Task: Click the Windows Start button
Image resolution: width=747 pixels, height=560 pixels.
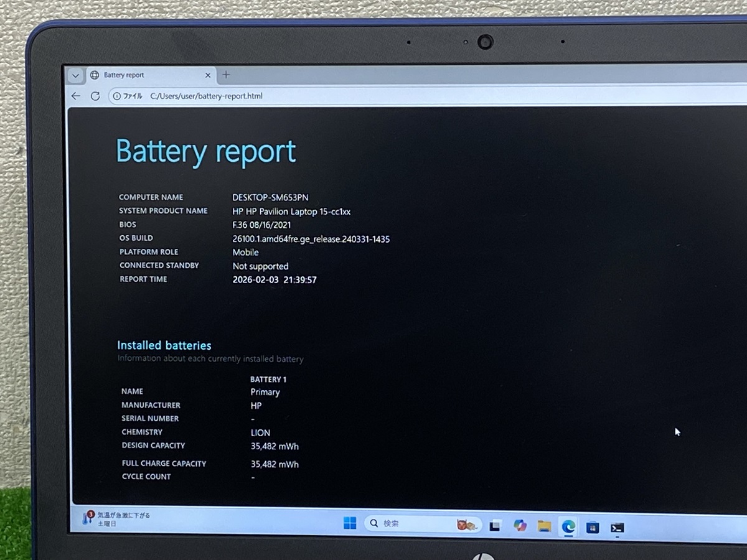Action: 350,525
